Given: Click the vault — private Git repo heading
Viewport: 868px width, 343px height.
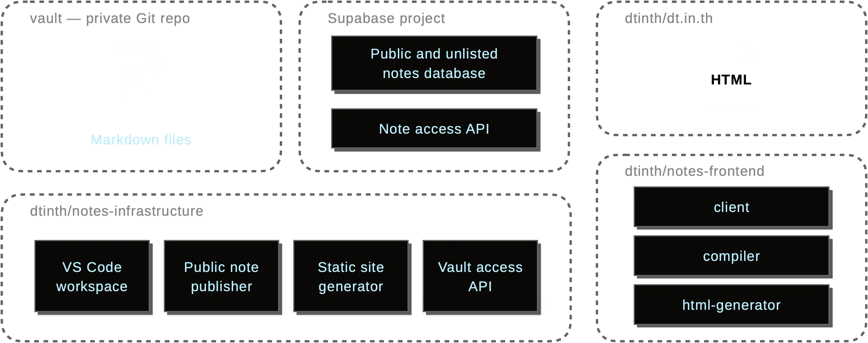Looking at the screenshot, I should point(110,19).
